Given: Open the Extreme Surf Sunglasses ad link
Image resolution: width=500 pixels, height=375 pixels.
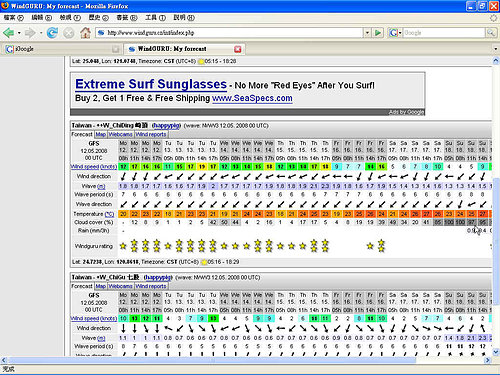Looking at the screenshot, I should (151, 84).
